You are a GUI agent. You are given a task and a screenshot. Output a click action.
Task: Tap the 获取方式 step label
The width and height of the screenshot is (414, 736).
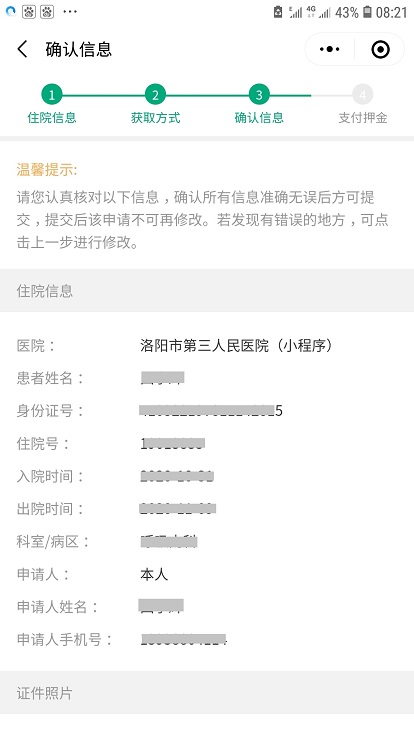click(155, 118)
